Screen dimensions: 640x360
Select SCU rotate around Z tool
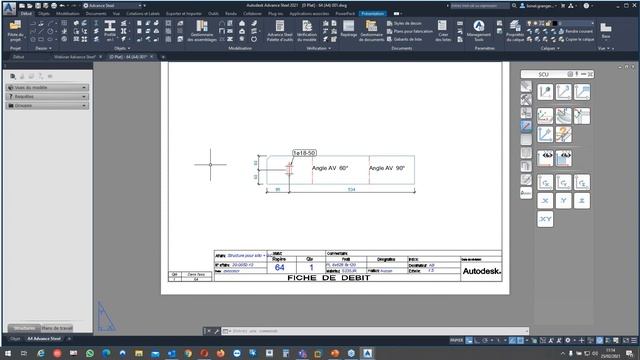pos(582,182)
